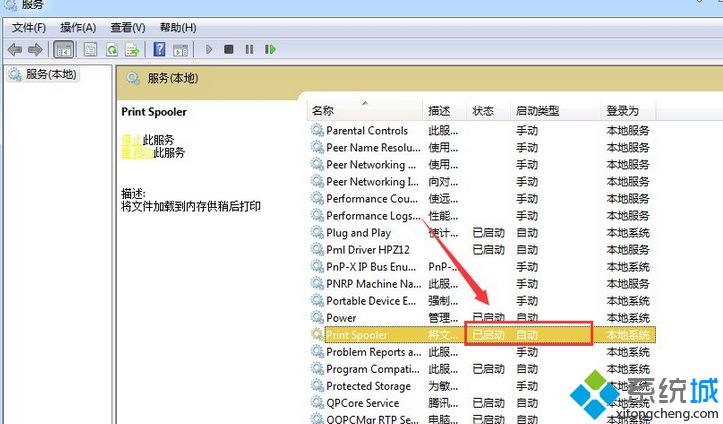Screen dimensions: 723x424
Task: Select the QPCore Service row
Action: 482,403
